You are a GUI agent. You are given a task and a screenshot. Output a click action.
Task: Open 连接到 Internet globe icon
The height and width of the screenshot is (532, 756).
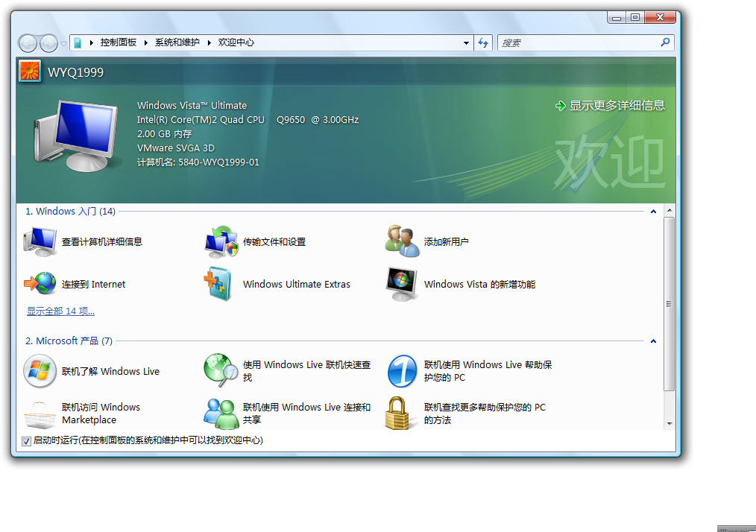point(40,283)
